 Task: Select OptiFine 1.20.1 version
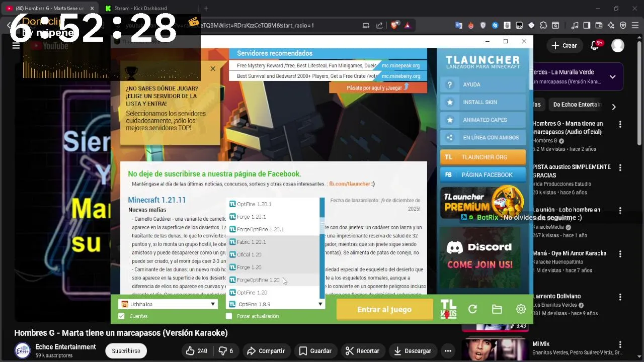coord(273,204)
